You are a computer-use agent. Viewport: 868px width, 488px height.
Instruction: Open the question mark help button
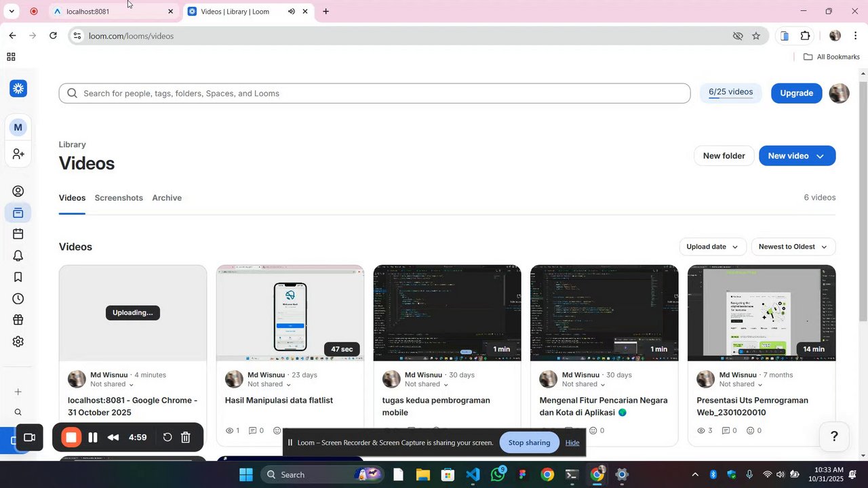(x=835, y=436)
